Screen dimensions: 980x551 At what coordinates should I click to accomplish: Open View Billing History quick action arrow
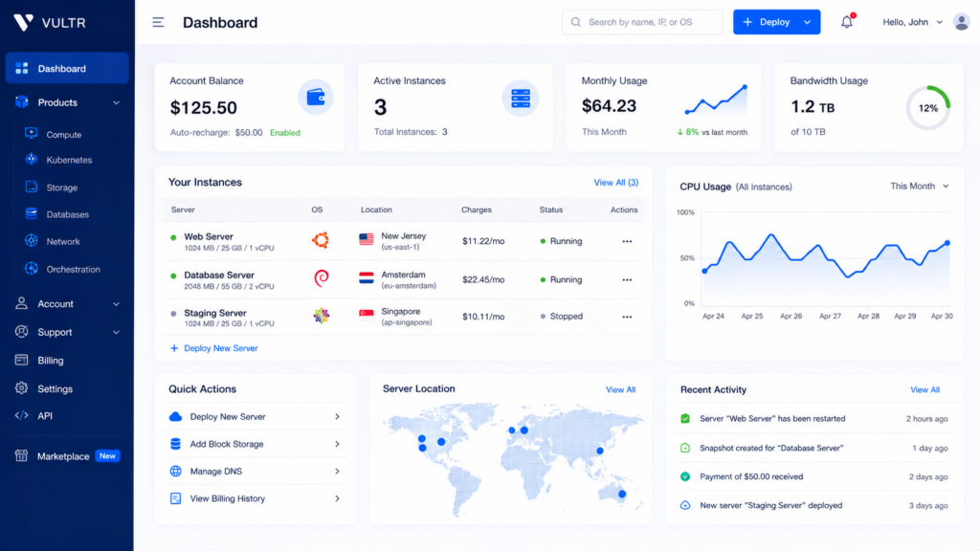coord(338,498)
